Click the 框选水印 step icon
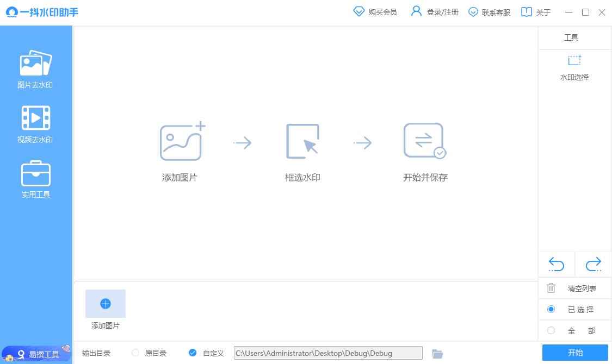The image size is (612, 364). click(303, 141)
